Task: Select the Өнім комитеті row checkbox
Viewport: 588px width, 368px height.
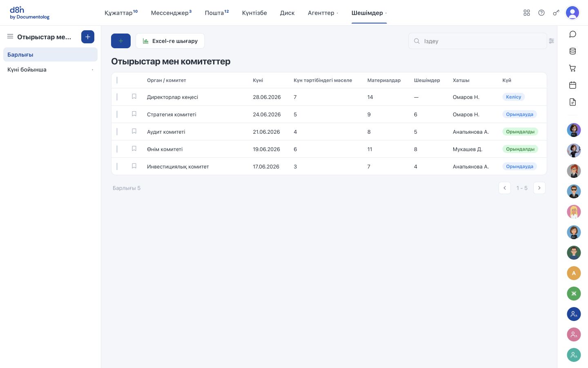Action: pyautogui.click(x=117, y=149)
